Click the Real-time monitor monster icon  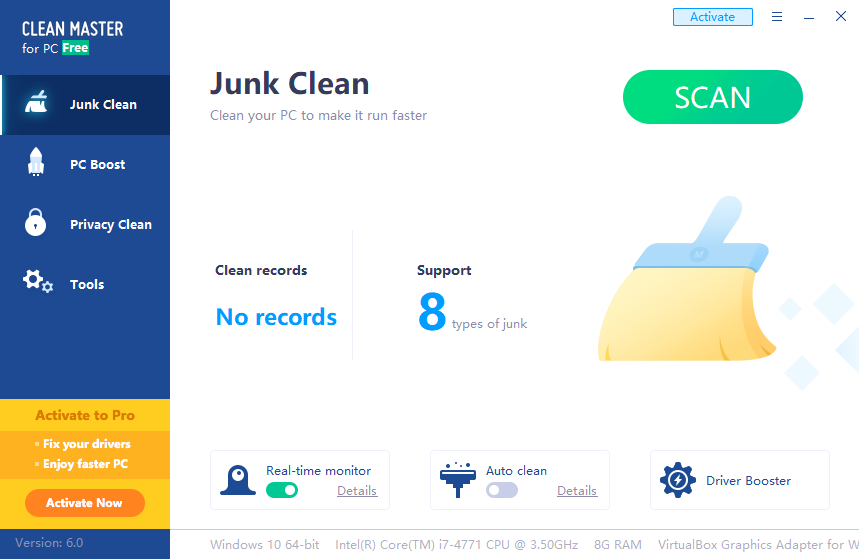(x=237, y=480)
